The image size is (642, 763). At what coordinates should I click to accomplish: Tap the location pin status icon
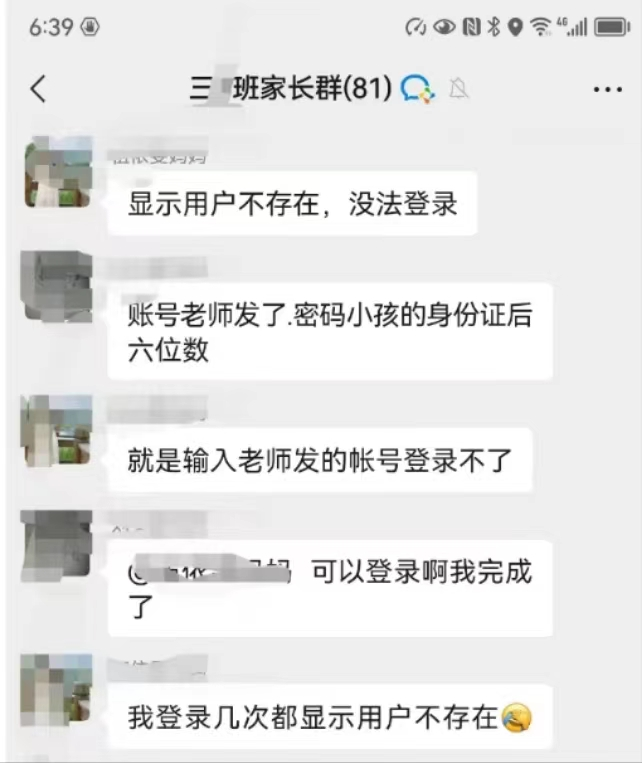click(x=515, y=27)
